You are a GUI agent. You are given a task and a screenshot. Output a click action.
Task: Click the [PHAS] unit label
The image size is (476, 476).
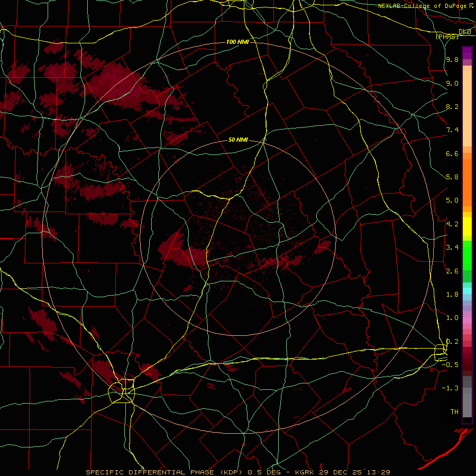pos(447,36)
